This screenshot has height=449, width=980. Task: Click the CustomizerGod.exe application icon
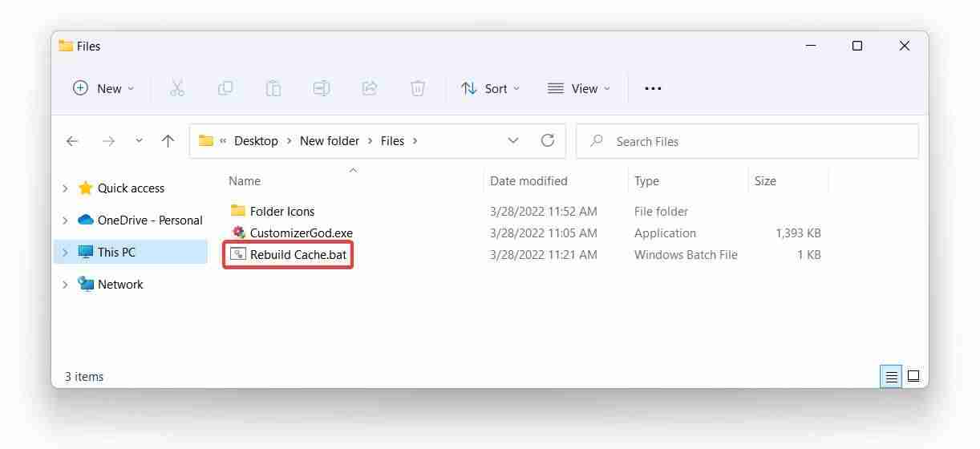[x=238, y=233]
